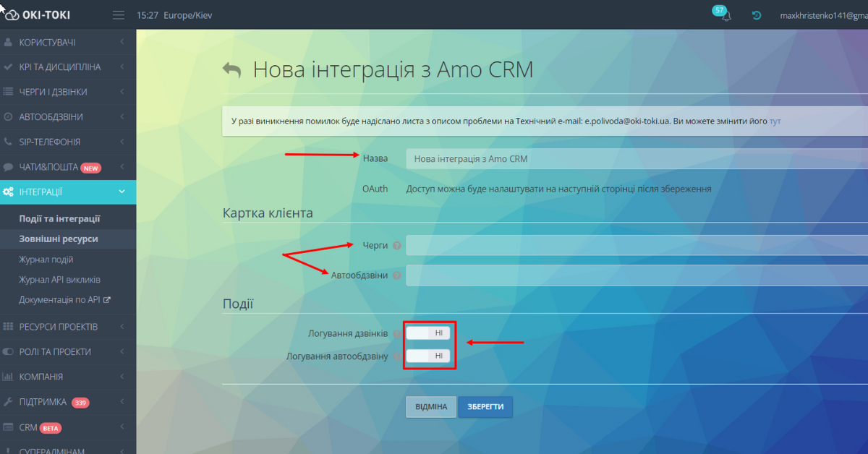Go back using the reply arrow icon
The width and height of the screenshot is (868, 454).
231,70
